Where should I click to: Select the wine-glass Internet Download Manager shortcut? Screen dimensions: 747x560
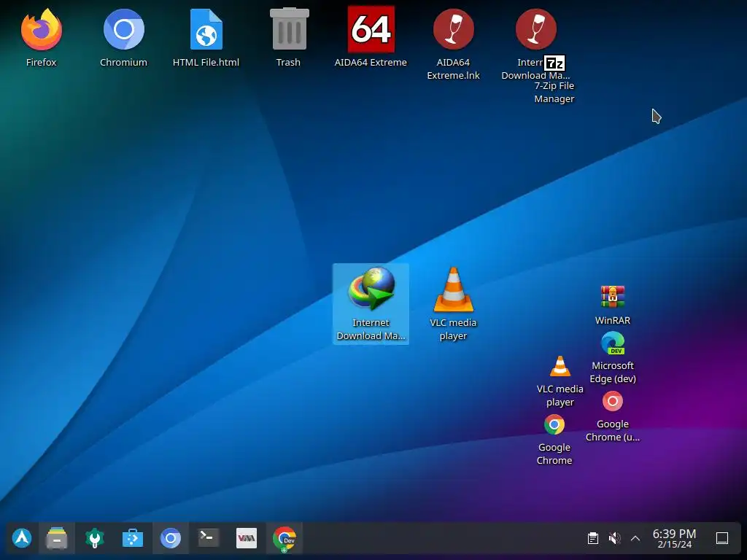click(x=535, y=29)
